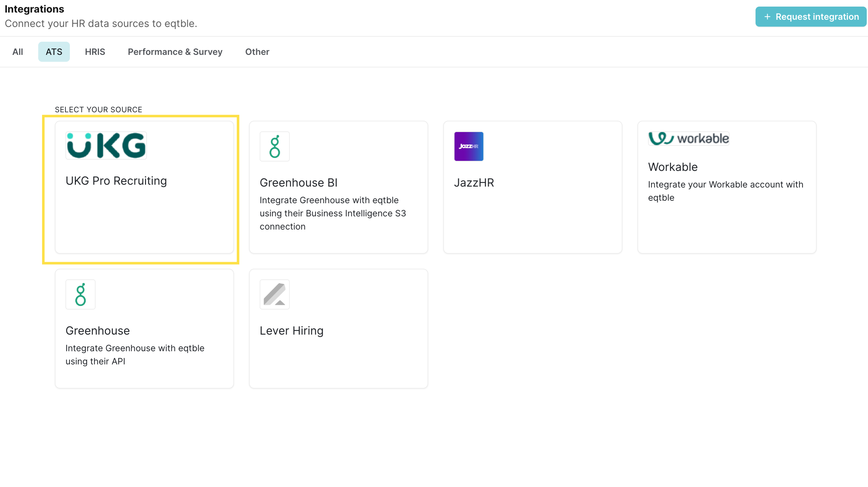Image resolution: width=868 pixels, height=487 pixels.
Task: Open the Greenhouse BI card title
Action: pos(299,183)
